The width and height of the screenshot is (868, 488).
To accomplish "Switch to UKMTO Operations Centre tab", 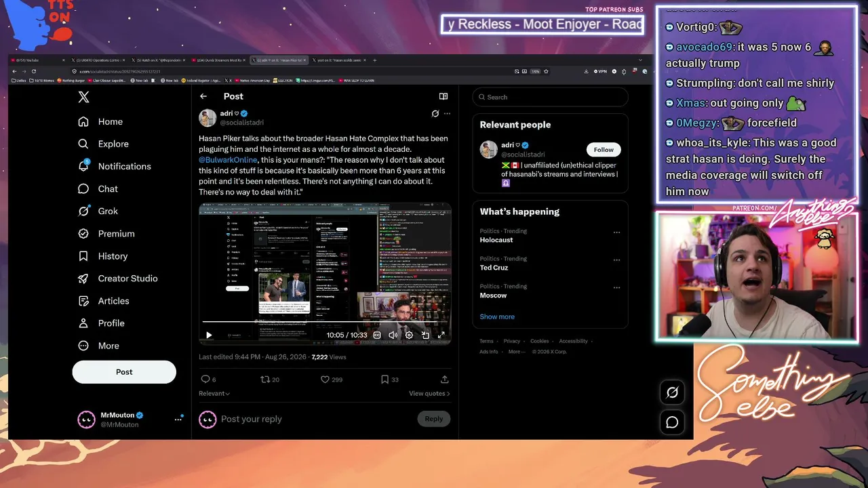I will coord(98,60).
